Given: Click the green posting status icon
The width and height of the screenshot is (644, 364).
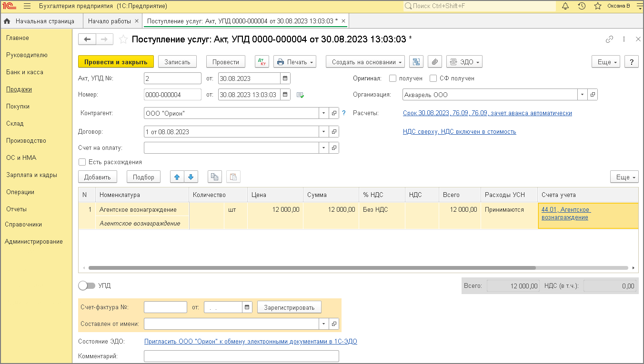Looking at the screenshot, I should coord(300,95).
